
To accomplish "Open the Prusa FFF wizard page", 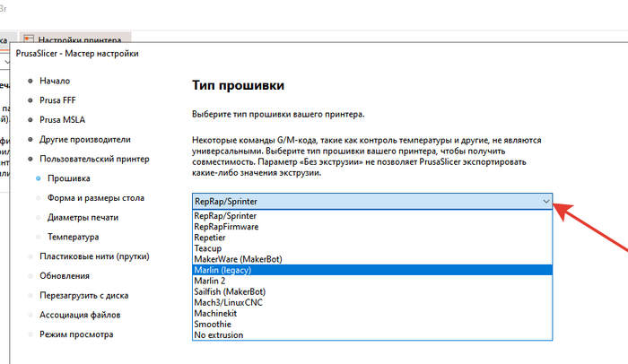I will click(x=57, y=100).
